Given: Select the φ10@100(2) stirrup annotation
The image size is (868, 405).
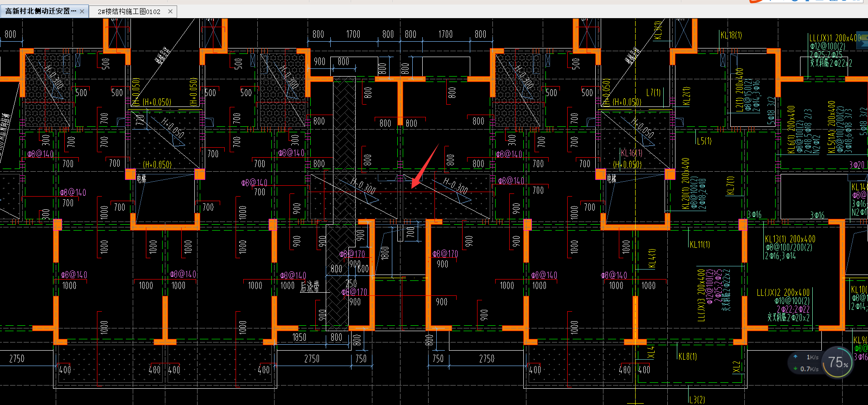Looking at the screenshot, I should (792, 301).
